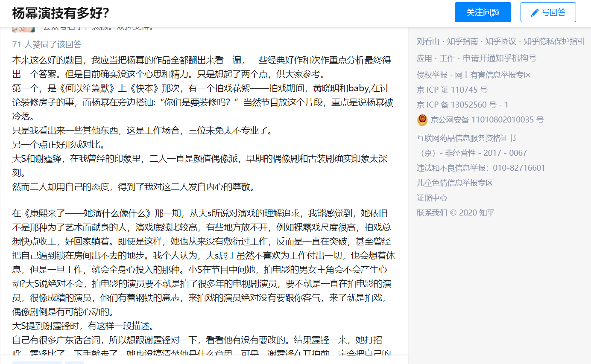This screenshot has width=591, height=364.
Task: Click the question title 杨幂演技有多好?
Action: click(61, 13)
